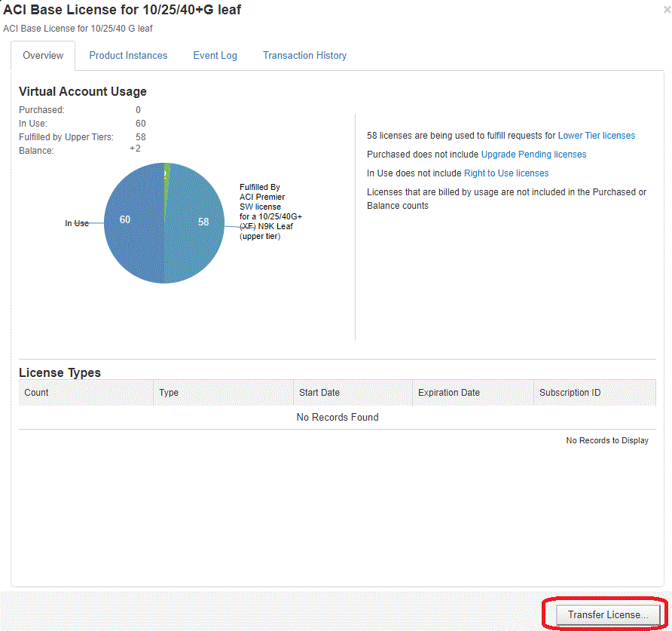Sort license types by Start Date column
Image resolution: width=672 pixels, height=631 pixels.
pos(353,393)
